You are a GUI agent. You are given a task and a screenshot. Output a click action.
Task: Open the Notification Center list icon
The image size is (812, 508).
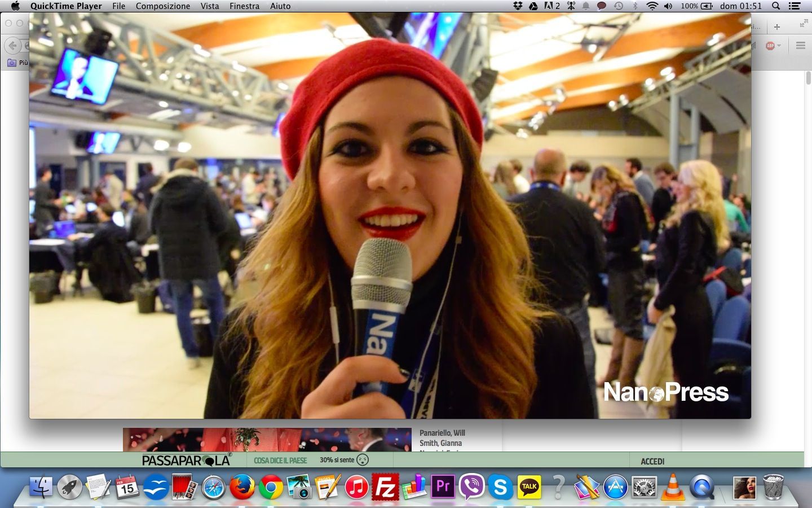[x=795, y=6]
